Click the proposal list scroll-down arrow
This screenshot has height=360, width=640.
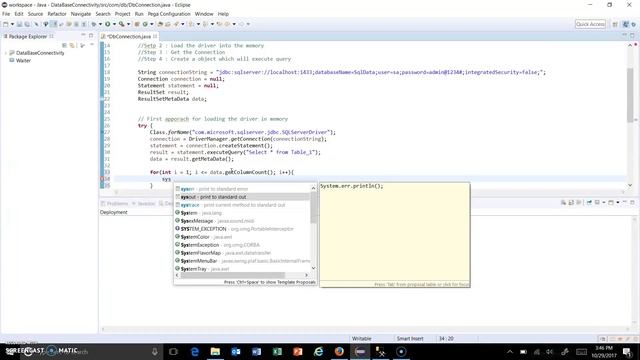click(x=313, y=268)
